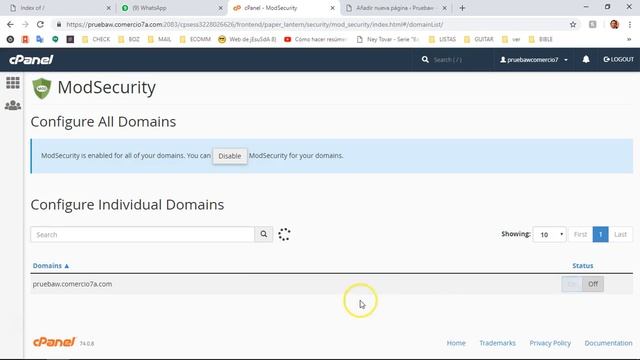Click the Chrome profile avatar
Image resolution: width=640 pixels, height=360 pixels.
point(614,24)
